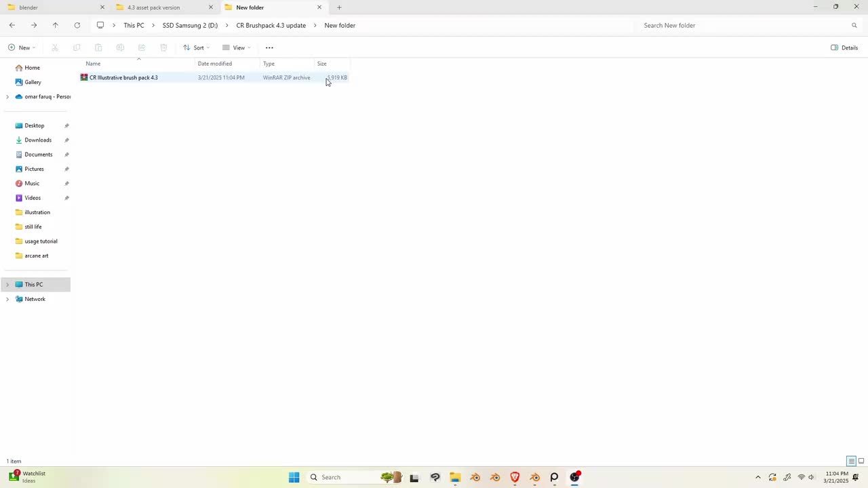Image resolution: width=868 pixels, height=488 pixels.
Task: Open the View dropdown
Action: [x=237, y=47]
